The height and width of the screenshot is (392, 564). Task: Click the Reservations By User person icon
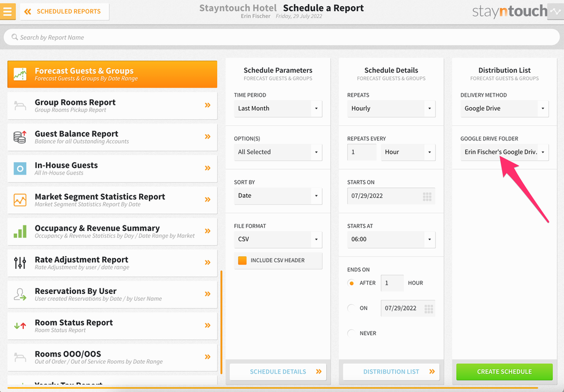pos(20,294)
